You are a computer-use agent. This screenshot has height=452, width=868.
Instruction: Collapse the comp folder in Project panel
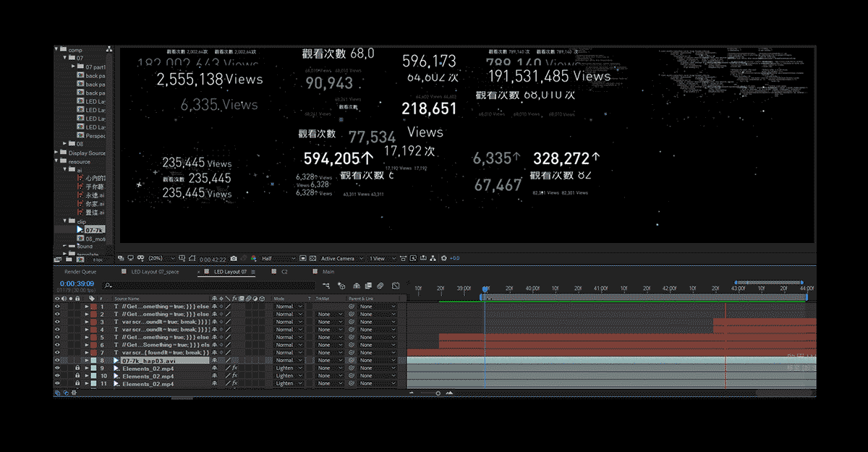point(56,49)
